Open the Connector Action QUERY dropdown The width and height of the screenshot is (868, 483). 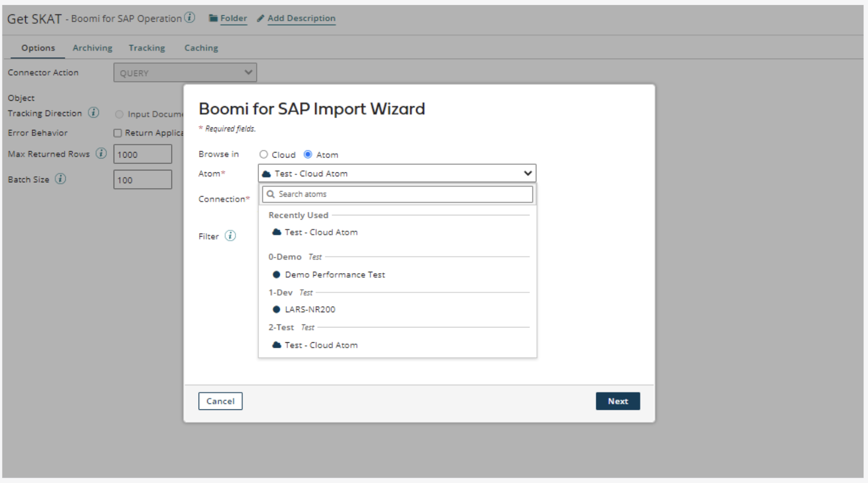(x=185, y=73)
